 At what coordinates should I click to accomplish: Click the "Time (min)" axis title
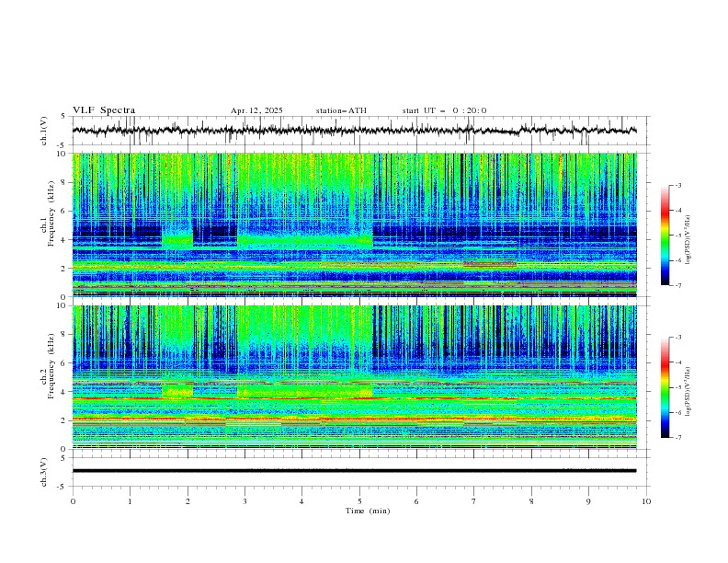click(368, 511)
